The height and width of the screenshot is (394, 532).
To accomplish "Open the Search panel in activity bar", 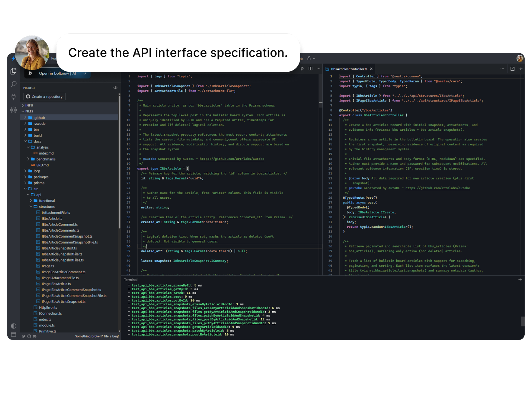I will click(x=14, y=84).
